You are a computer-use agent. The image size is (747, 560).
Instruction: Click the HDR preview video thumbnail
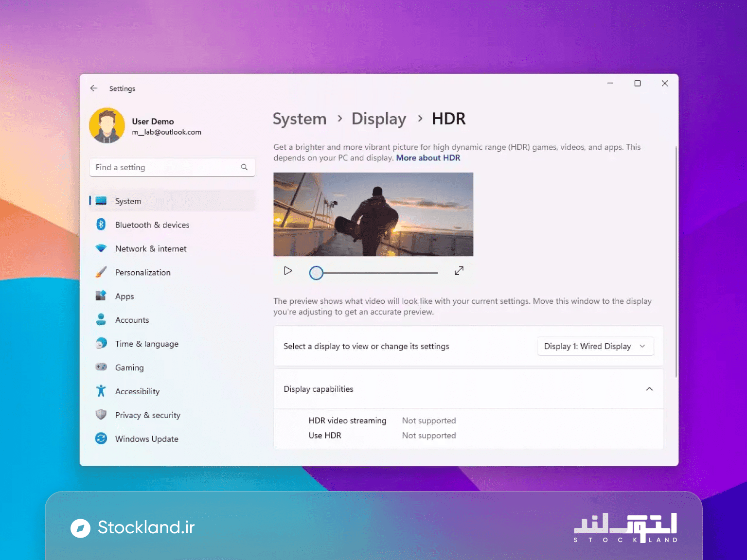click(x=373, y=214)
